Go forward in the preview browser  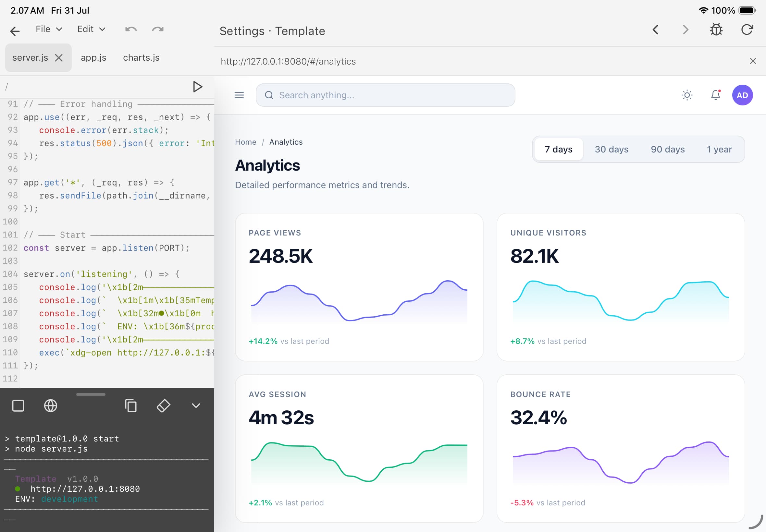tap(685, 30)
